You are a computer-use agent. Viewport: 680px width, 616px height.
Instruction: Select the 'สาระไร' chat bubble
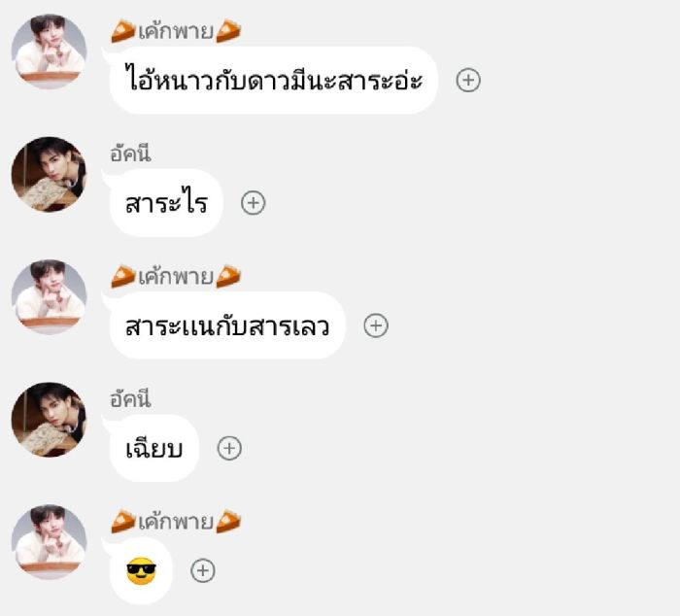pos(166,203)
